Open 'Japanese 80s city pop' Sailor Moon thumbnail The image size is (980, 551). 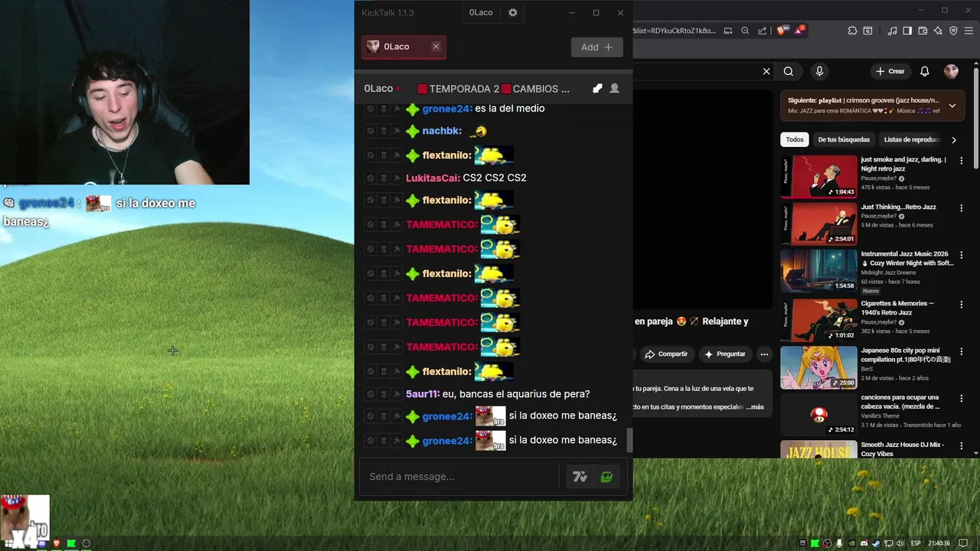(x=819, y=367)
